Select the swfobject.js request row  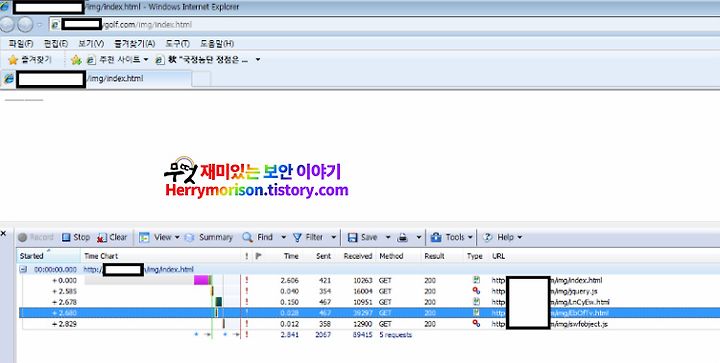[369, 324]
